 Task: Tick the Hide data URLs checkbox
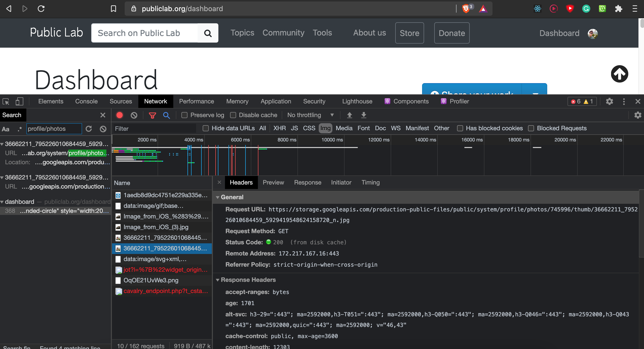point(206,128)
